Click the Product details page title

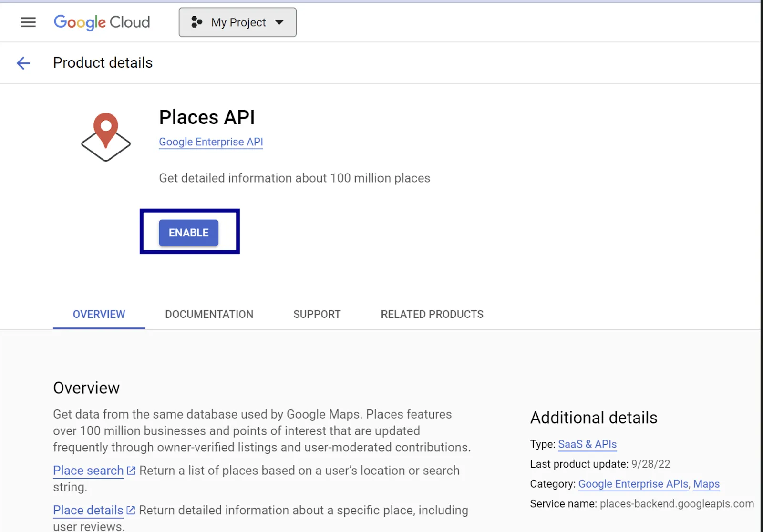pyautogui.click(x=103, y=63)
